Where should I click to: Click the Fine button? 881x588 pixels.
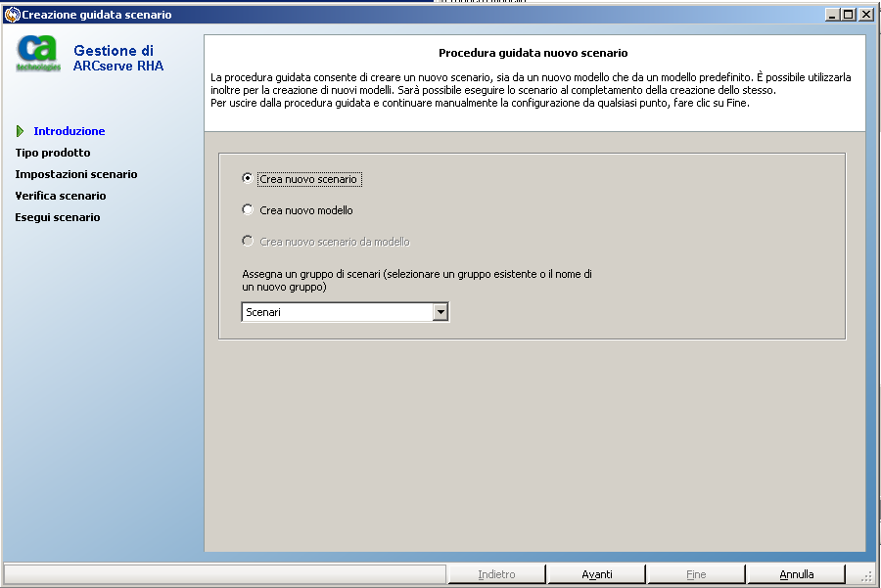pos(696,574)
